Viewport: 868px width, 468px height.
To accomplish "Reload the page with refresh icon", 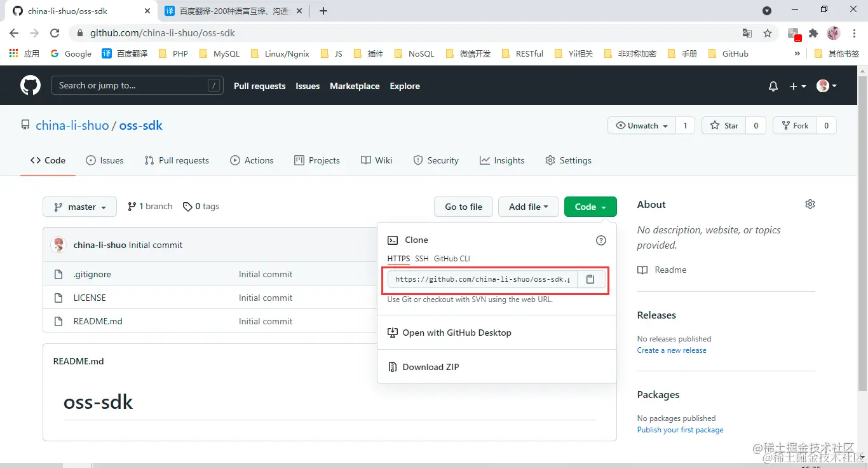I will click(x=55, y=33).
